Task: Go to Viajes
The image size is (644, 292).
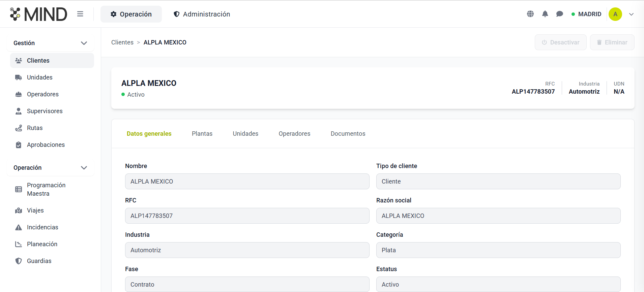Action: [52, 210]
